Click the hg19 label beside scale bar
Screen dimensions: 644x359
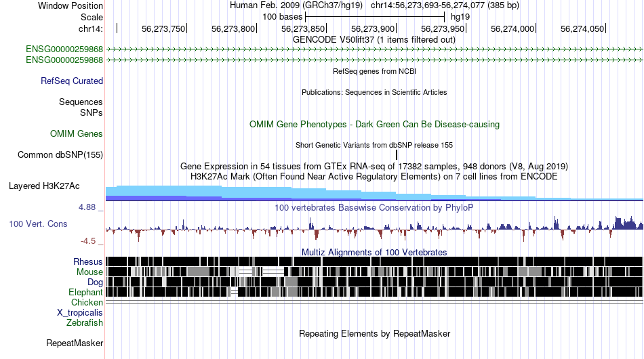pyautogui.click(x=460, y=17)
